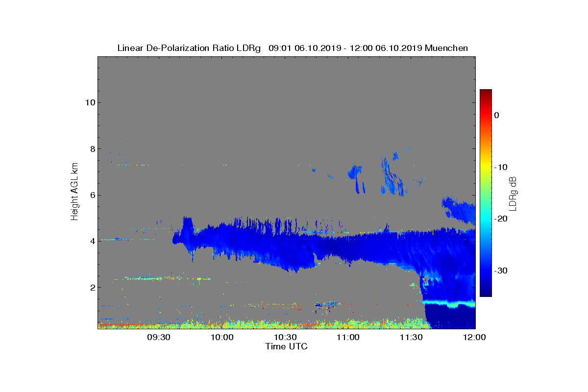Click the height tick label 6
The image size is (588, 392).
coord(92,195)
